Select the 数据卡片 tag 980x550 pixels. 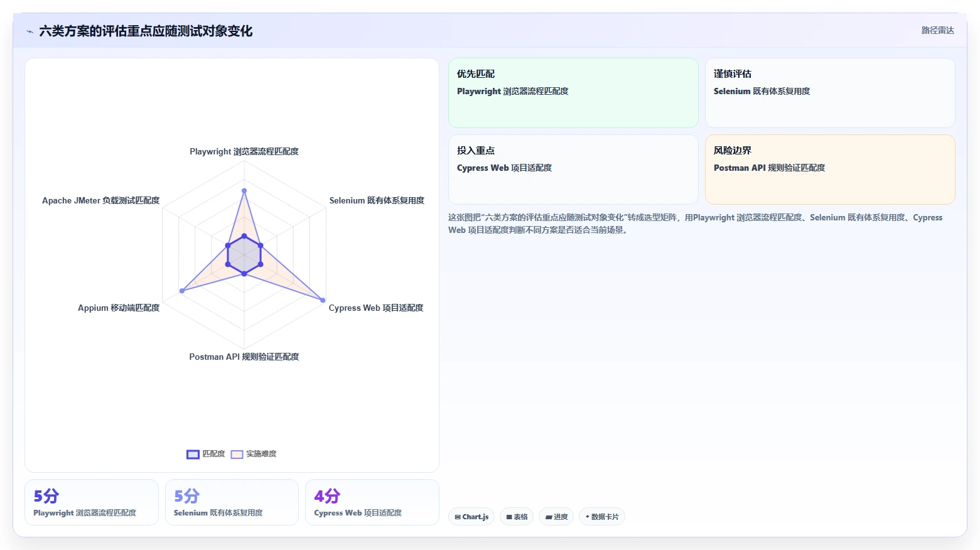[x=601, y=517]
